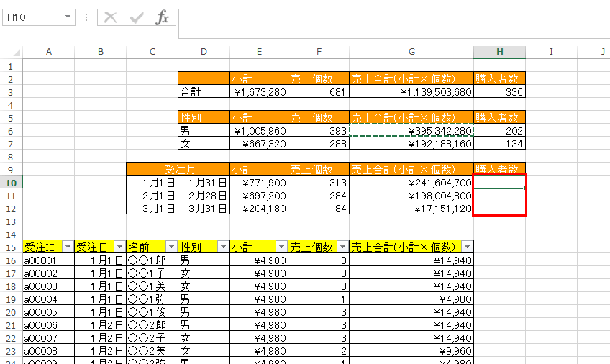
Task: Click the Insert Function fx icon
Action: click(163, 17)
